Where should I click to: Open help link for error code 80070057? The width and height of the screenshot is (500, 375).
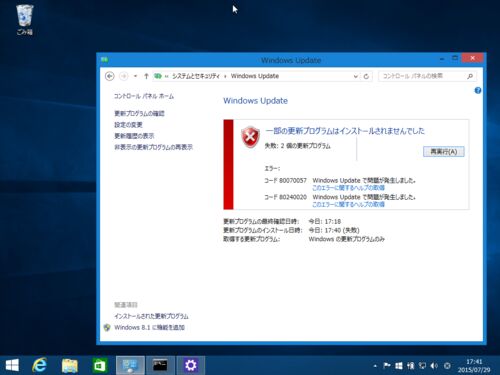click(x=348, y=188)
